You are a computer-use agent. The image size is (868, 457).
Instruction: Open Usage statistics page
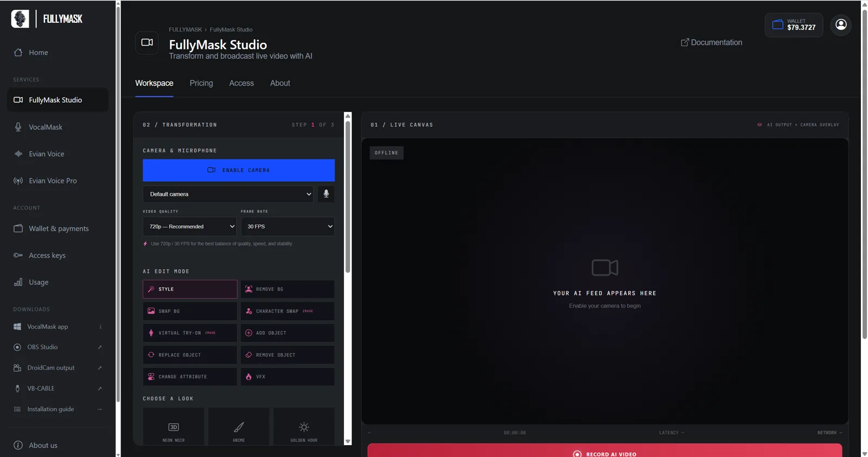[58, 282]
